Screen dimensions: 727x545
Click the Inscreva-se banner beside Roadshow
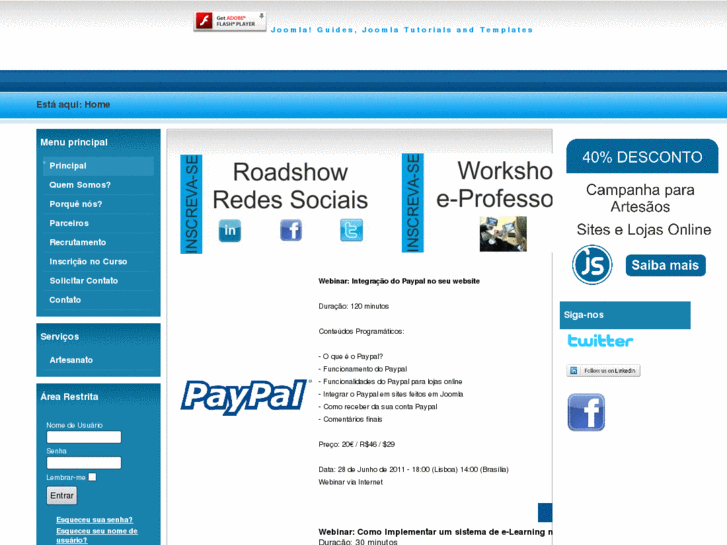pos(191,204)
